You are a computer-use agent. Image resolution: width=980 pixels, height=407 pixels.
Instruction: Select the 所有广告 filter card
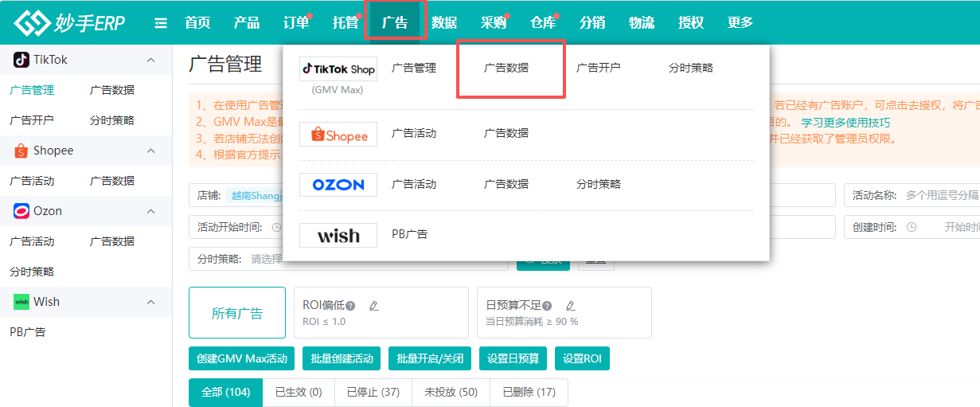[x=237, y=313]
